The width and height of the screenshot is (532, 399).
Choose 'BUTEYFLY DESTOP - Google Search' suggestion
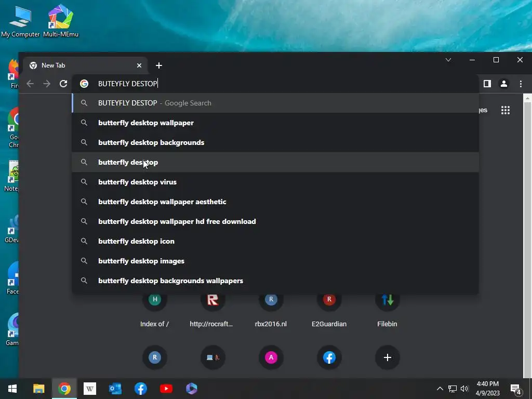pyautogui.click(x=275, y=103)
